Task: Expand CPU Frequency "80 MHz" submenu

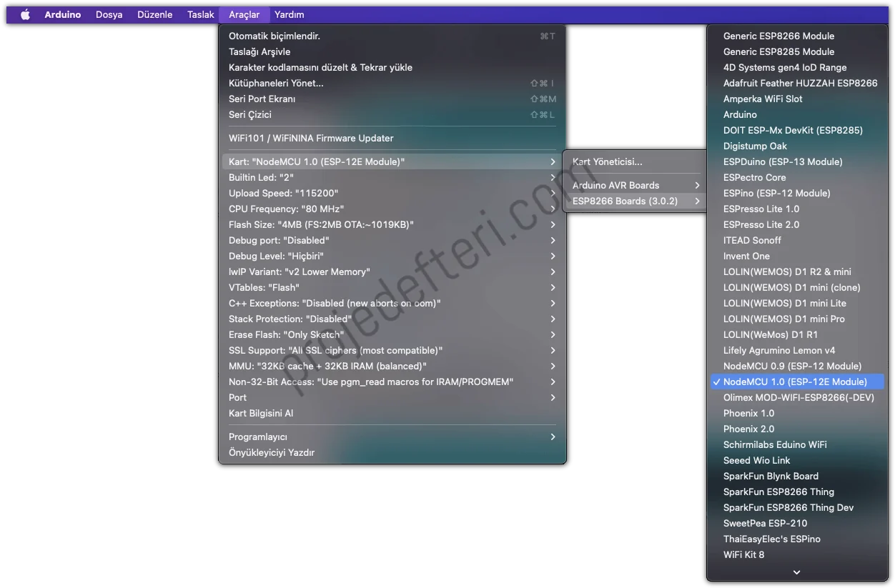Action: coord(392,209)
